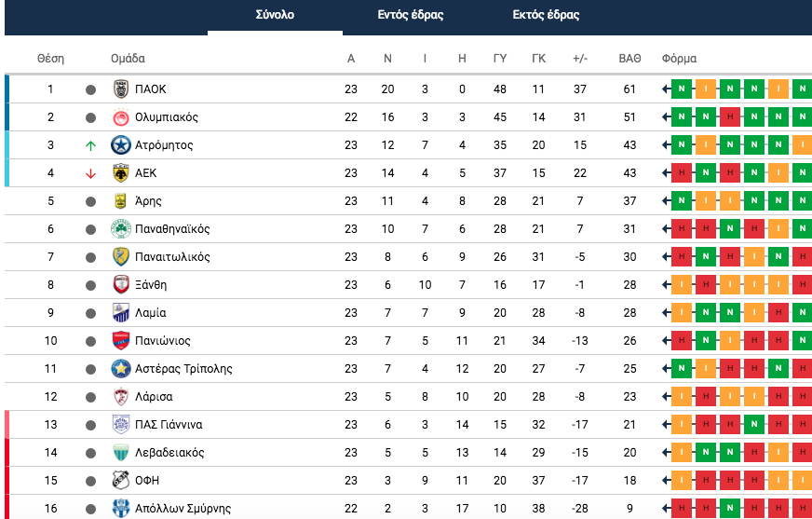
Task: Click the Ατρόμητος blue star crest
Action: 121,145
